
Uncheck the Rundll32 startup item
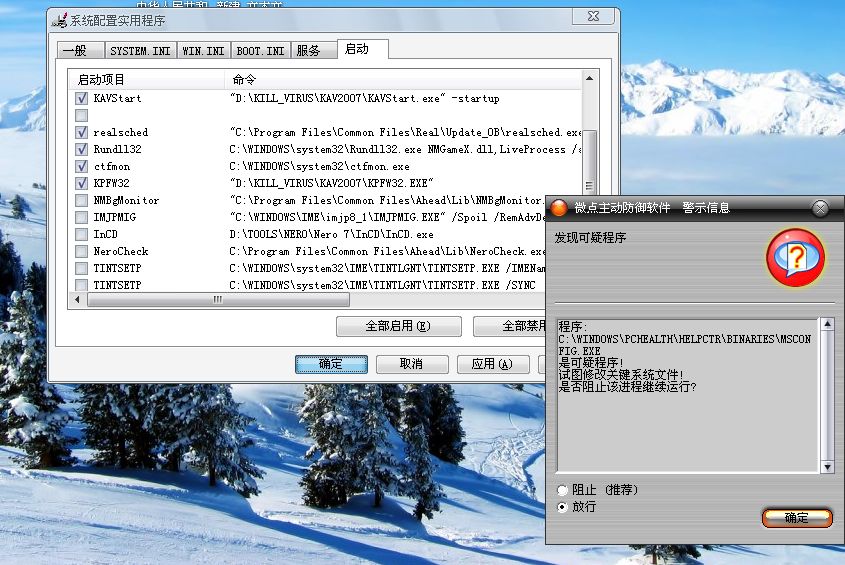(x=81, y=149)
